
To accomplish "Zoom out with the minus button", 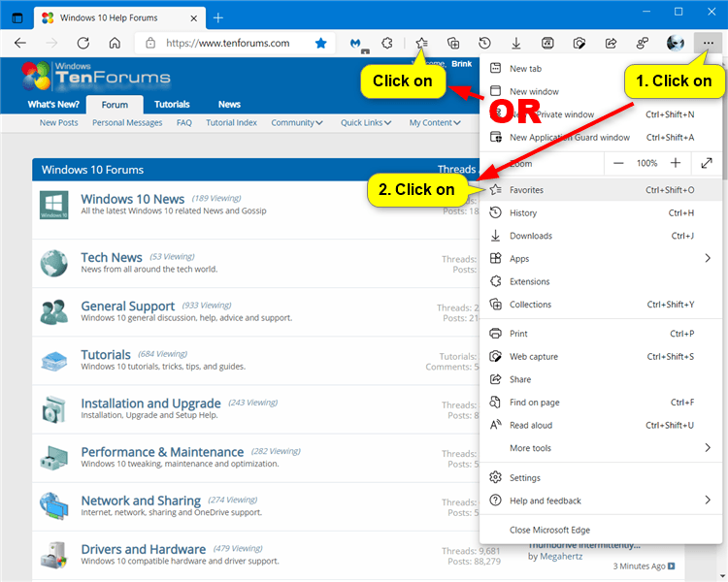I will 618,163.
